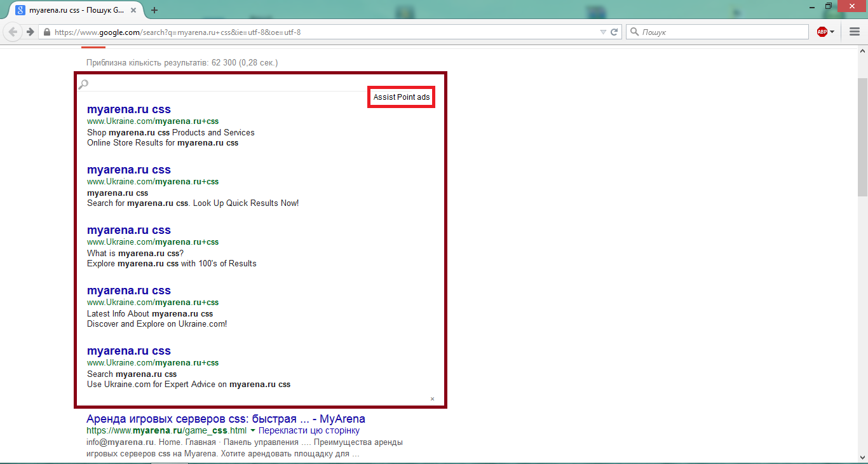Viewport: 868px width, 464px height.
Task: Click the browser Back arrow button
Action: click(13, 32)
